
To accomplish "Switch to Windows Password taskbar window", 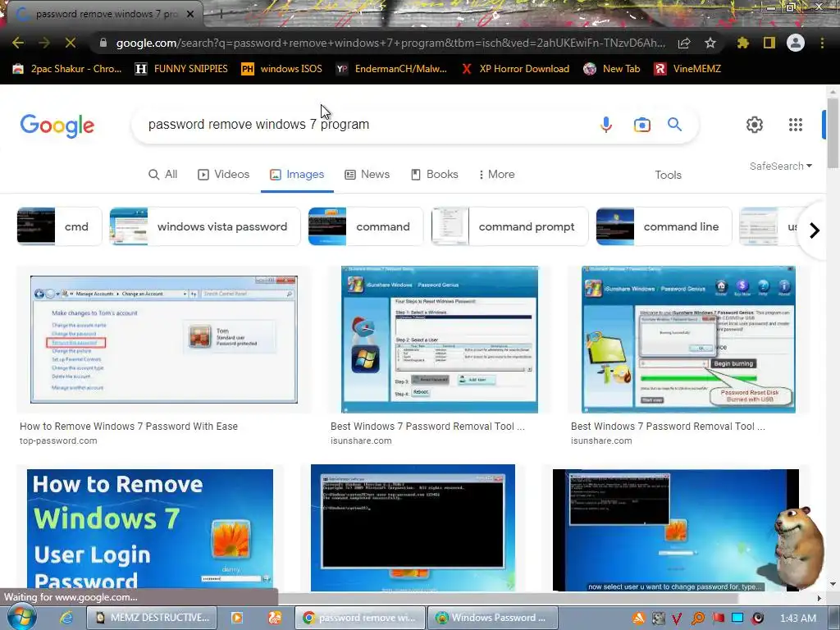I will point(492,618).
